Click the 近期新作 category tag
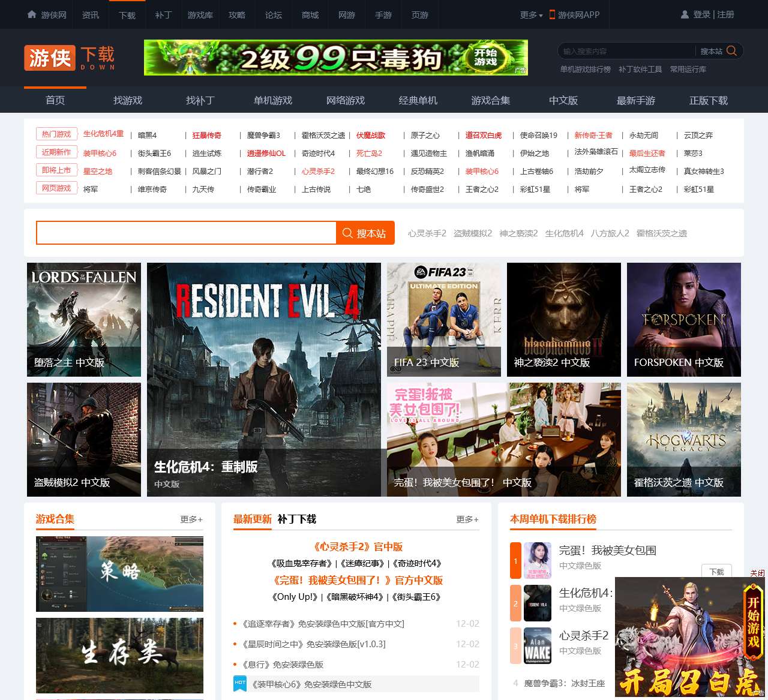The height and width of the screenshot is (700, 768). coord(56,152)
